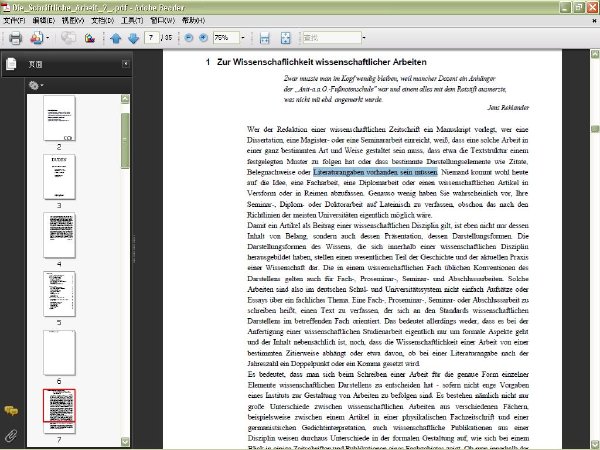
Task: Open the Tools (T) menu
Action: 132,20
